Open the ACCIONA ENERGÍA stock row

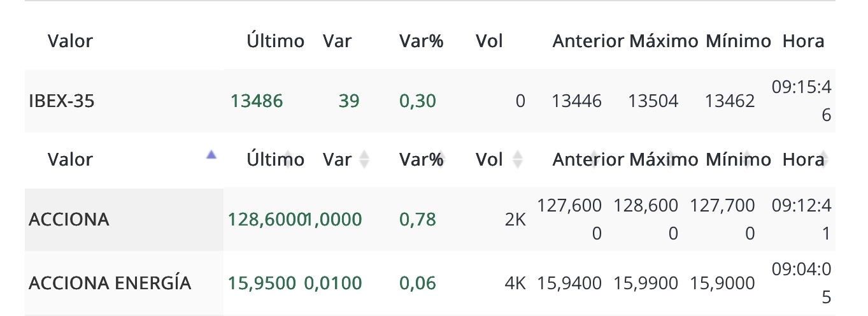(x=430, y=283)
